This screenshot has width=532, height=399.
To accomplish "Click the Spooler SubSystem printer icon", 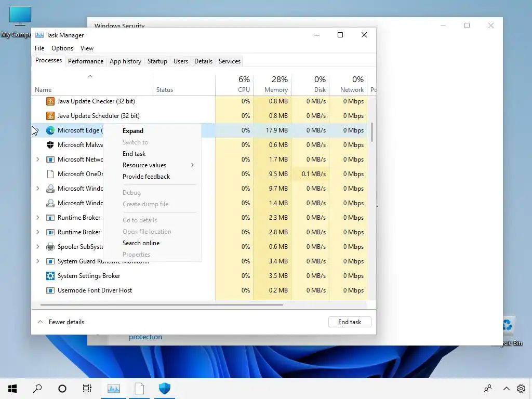I will (x=50, y=247).
